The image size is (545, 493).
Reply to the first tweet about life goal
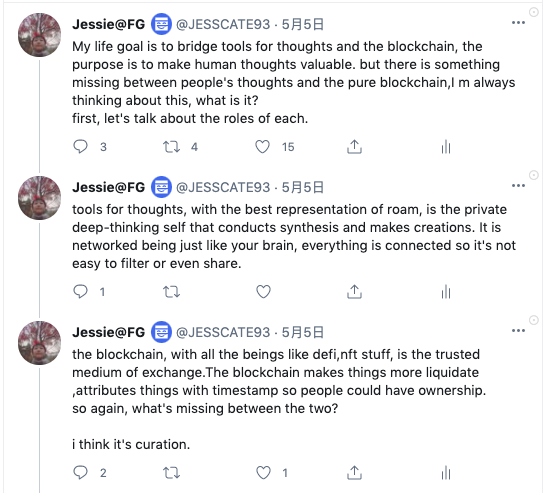(x=80, y=147)
